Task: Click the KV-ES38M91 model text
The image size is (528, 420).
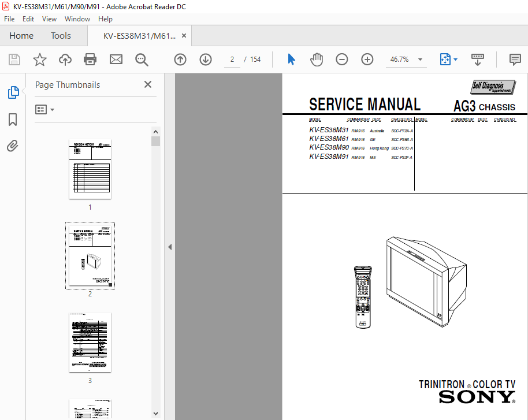Action: tap(329, 157)
